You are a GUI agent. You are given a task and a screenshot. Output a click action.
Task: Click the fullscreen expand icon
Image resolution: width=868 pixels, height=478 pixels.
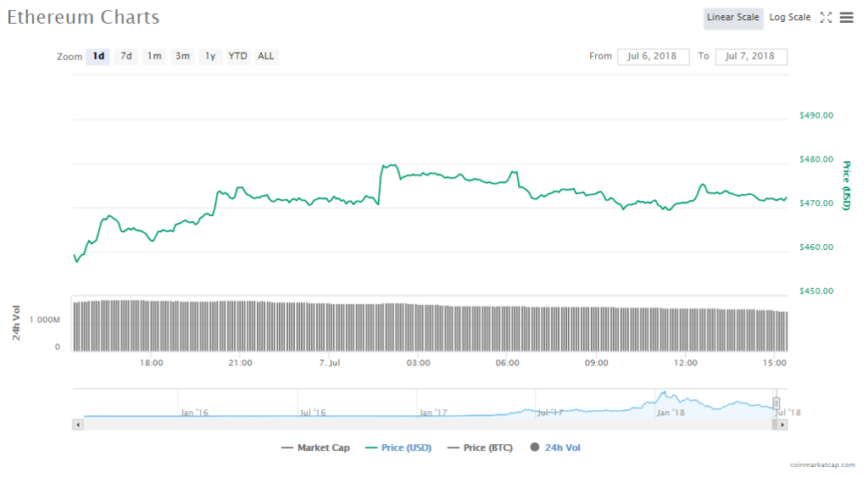coord(826,18)
